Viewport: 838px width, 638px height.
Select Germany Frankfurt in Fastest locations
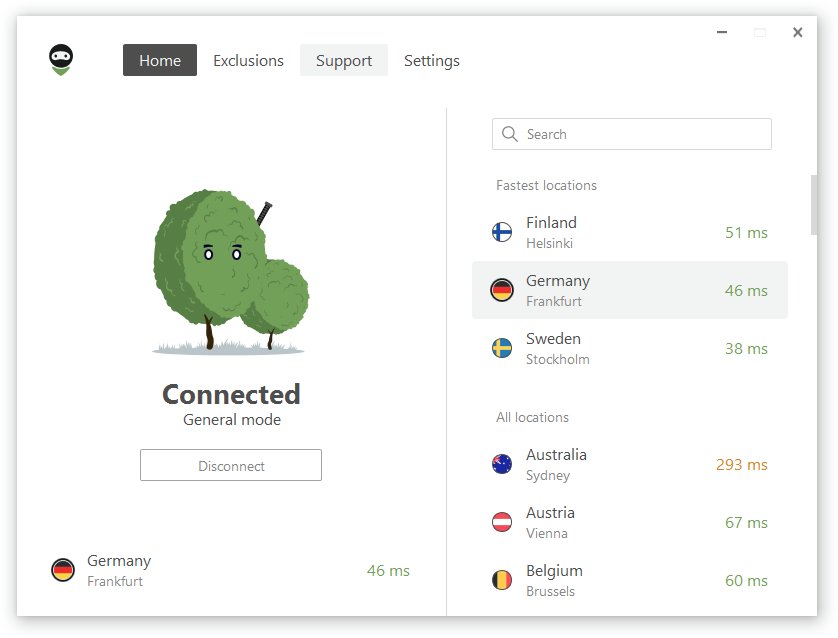click(630, 290)
